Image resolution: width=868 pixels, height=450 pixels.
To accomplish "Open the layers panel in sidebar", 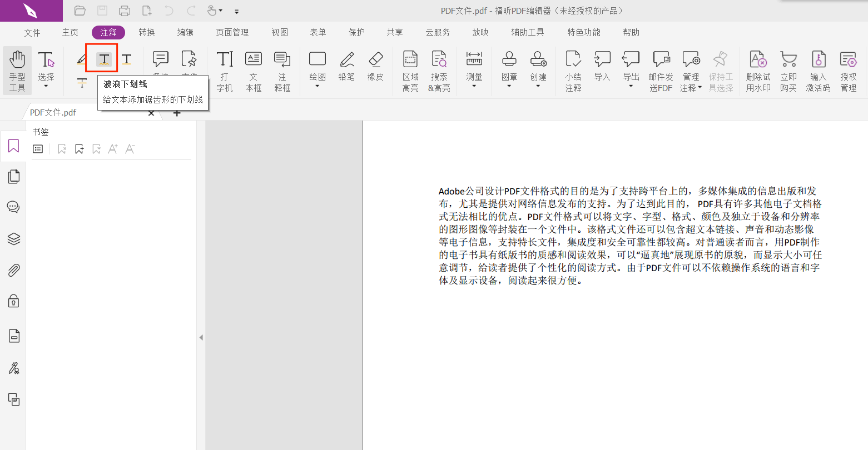I will coord(13,238).
